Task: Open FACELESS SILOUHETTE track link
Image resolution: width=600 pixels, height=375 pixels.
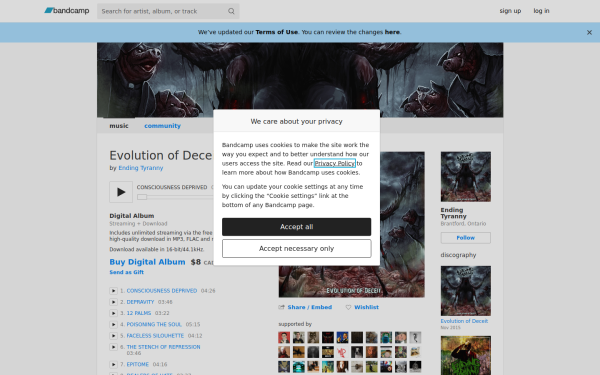Action: [155, 336]
